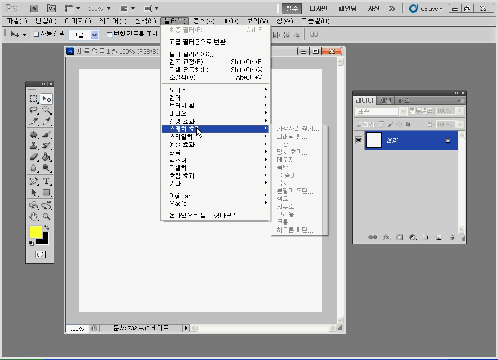Choose Convert for Smart Filters in Filter menu
The image size is (498, 360).
(x=215, y=42)
